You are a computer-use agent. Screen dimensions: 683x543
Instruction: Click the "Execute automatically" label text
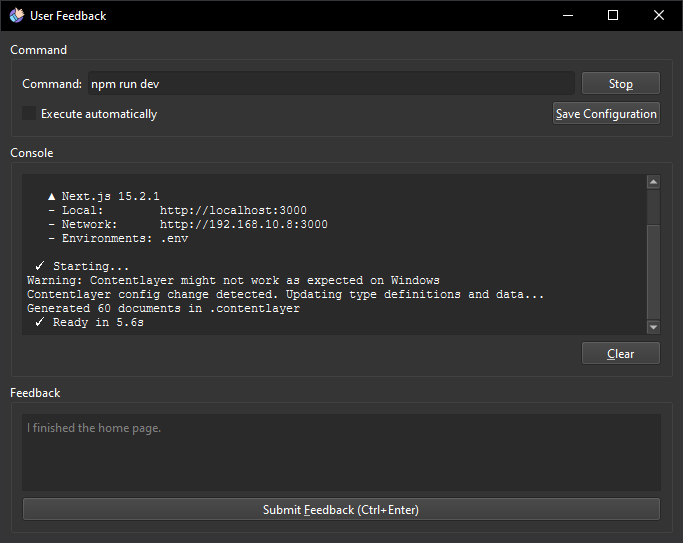click(x=99, y=114)
